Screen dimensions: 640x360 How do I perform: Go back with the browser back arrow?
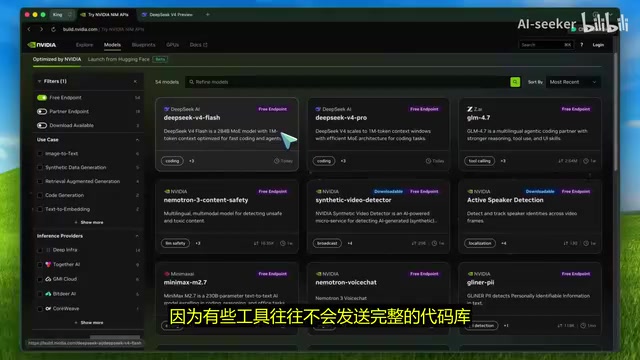[29, 29]
